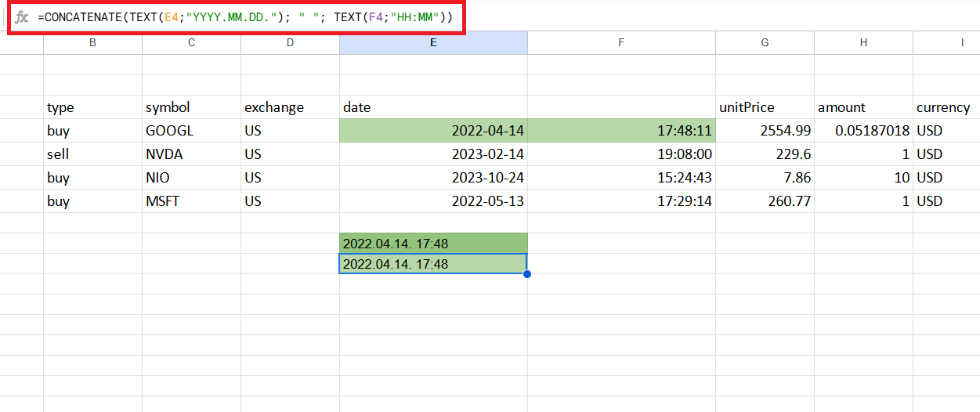Select the column F header
Screen dimensions: 980x412
621,43
